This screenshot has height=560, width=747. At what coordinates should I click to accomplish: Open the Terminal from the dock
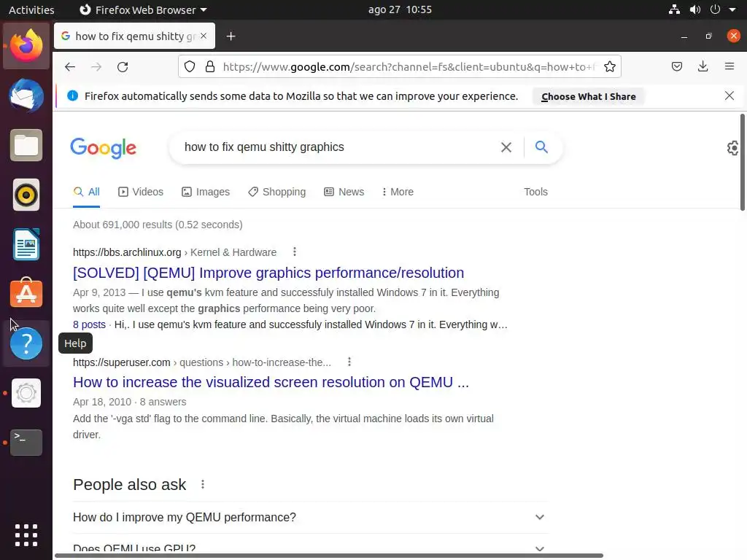[x=26, y=443]
